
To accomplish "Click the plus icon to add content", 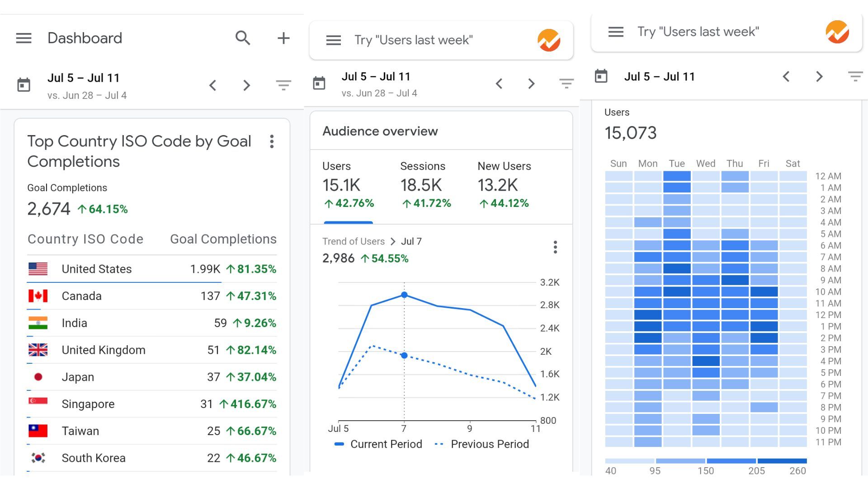I will (283, 38).
